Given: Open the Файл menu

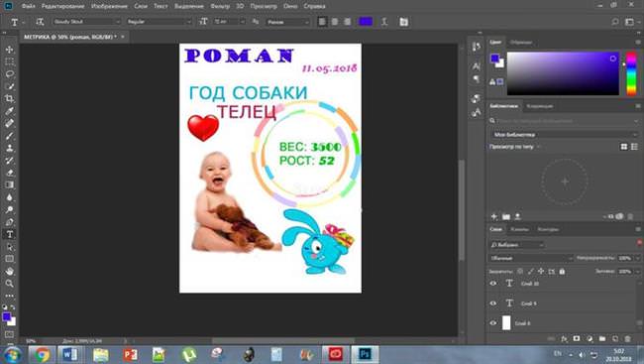Looking at the screenshot, I should 28,6.
